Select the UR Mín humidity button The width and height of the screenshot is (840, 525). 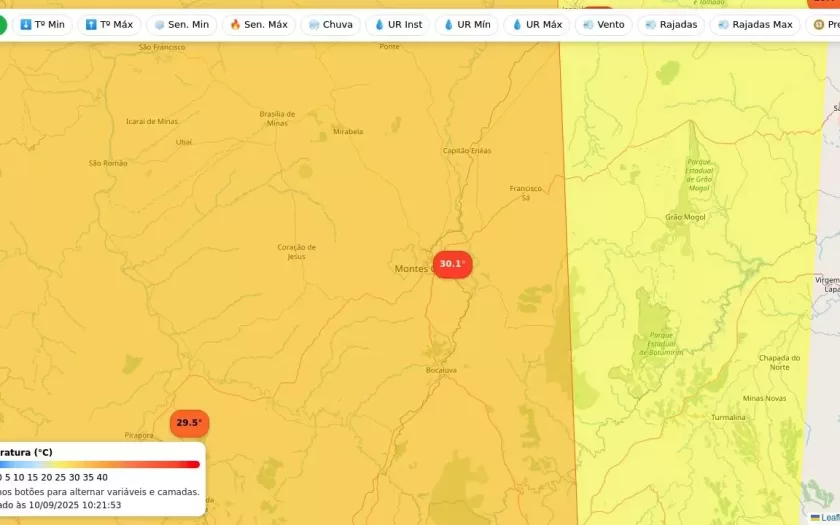click(466, 24)
